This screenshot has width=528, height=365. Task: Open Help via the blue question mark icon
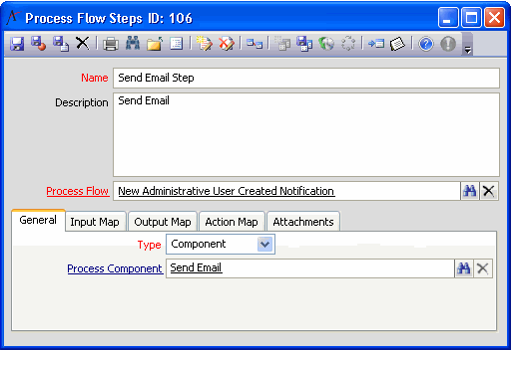[x=426, y=44]
